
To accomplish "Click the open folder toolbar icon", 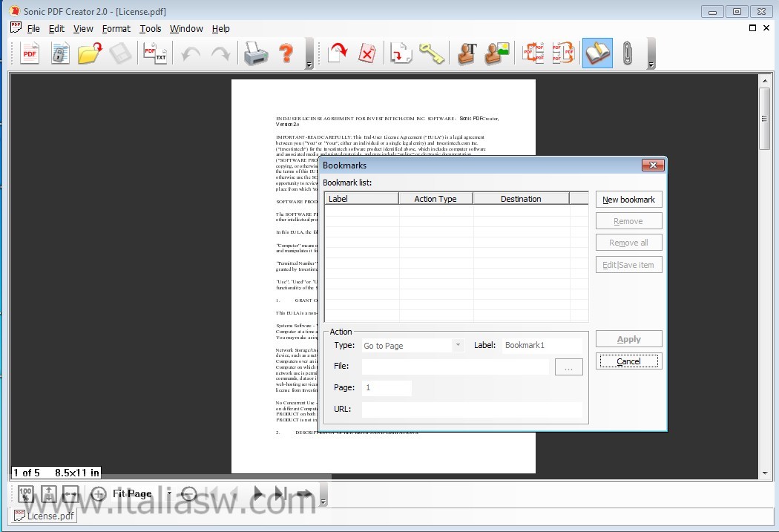I will pyautogui.click(x=90, y=53).
